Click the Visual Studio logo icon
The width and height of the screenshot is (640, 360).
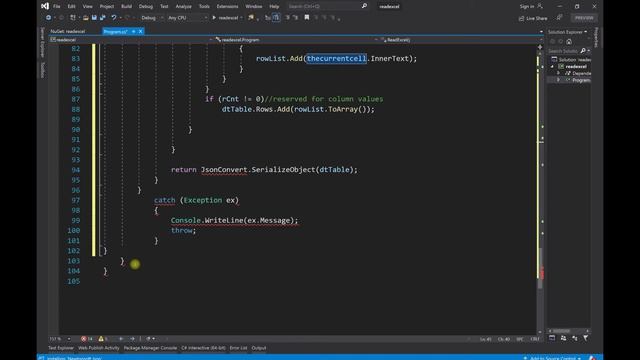[x=45, y=6]
